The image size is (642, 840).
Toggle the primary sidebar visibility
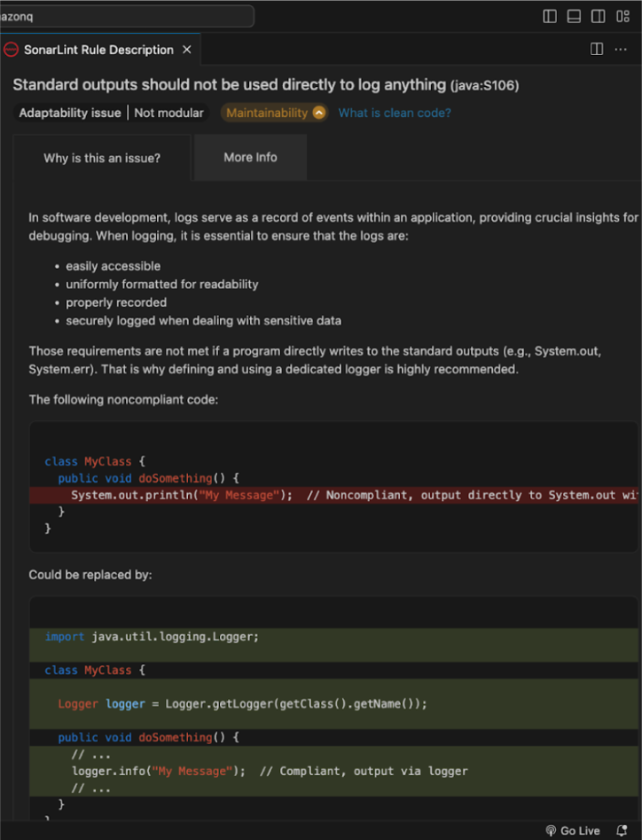pyautogui.click(x=550, y=16)
